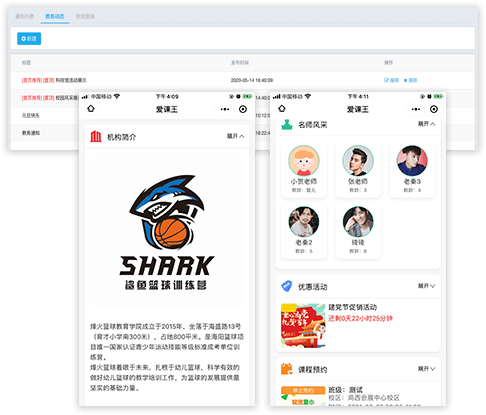Click the 2020-05-14 publish time cell

click(x=252, y=80)
